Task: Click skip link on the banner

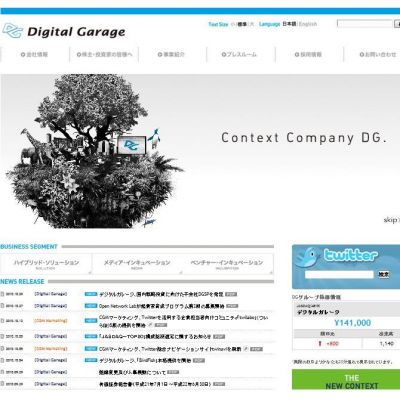Action: point(391,220)
